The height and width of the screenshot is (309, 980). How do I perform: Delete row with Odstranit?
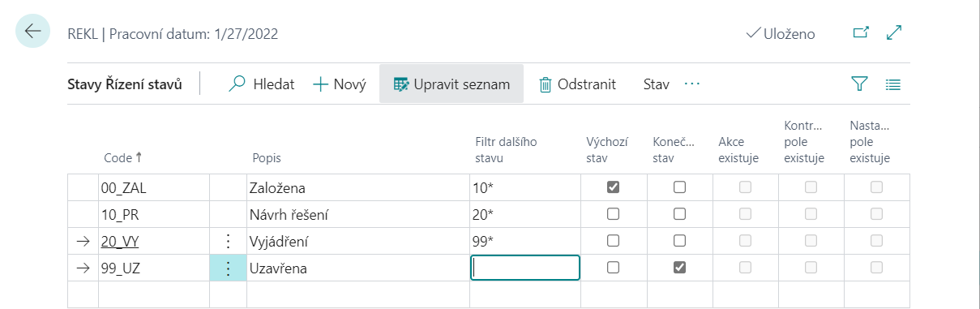(x=578, y=84)
